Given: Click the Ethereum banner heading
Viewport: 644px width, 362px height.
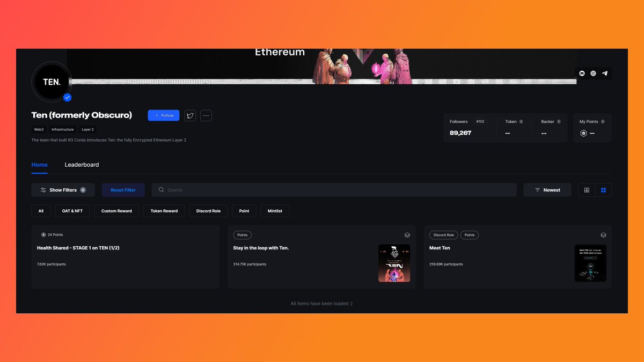Looking at the screenshot, I should point(280,52).
